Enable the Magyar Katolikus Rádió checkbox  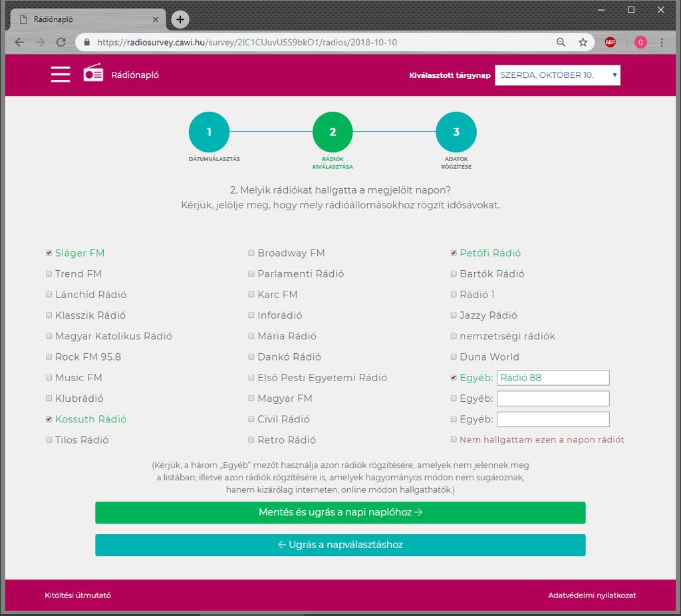(x=49, y=336)
